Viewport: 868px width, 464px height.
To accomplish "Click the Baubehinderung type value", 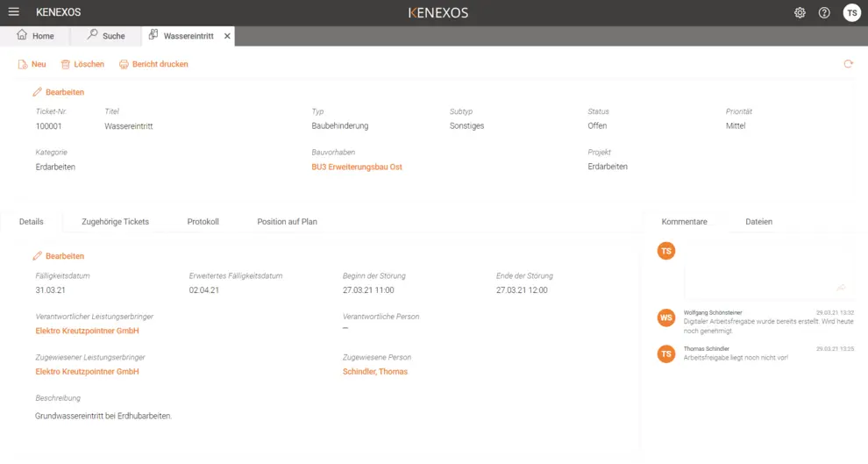I will click(340, 125).
